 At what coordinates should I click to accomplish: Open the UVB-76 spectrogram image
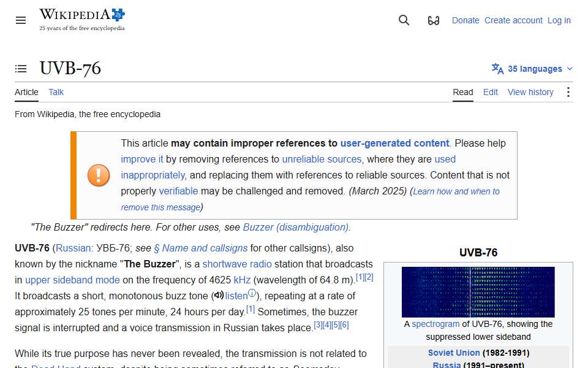click(478, 292)
